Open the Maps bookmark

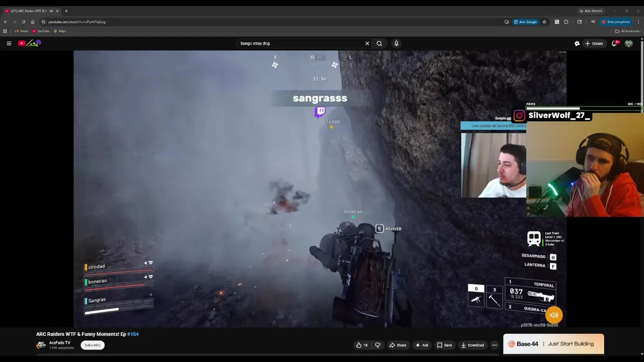60,31
